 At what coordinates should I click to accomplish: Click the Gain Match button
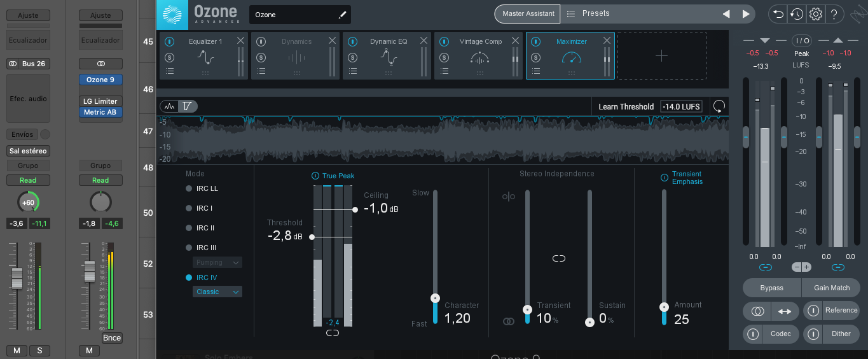tap(831, 288)
